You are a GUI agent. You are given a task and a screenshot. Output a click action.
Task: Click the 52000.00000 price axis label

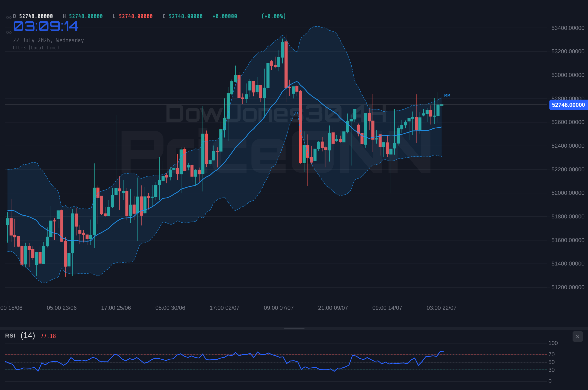(x=568, y=193)
